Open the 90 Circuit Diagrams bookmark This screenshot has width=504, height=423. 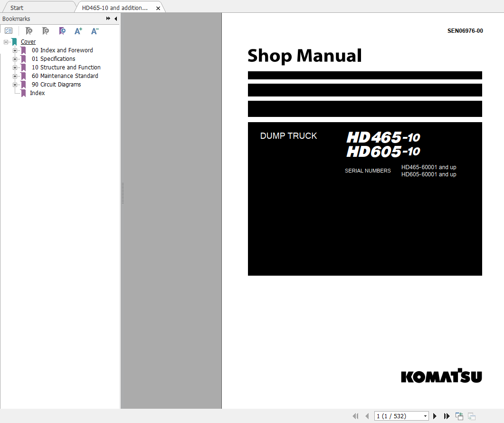coord(56,84)
